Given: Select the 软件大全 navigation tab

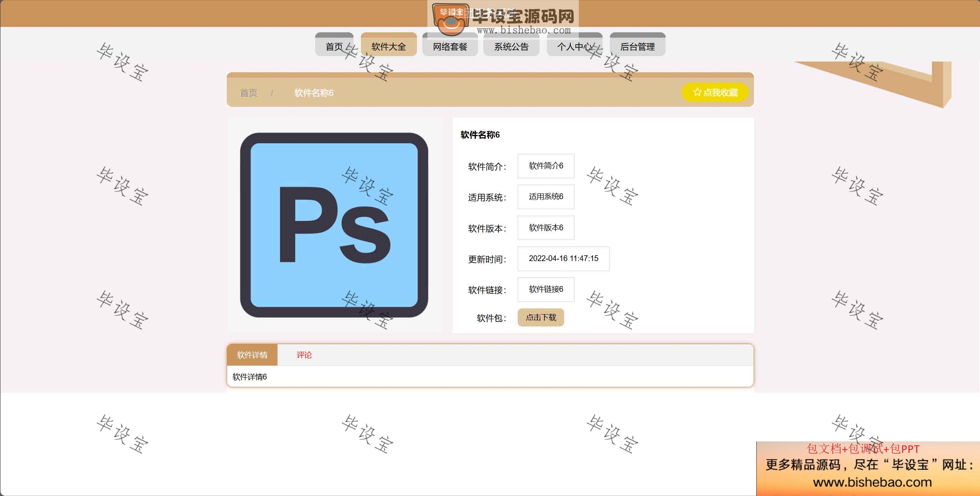Looking at the screenshot, I should (x=389, y=45).
